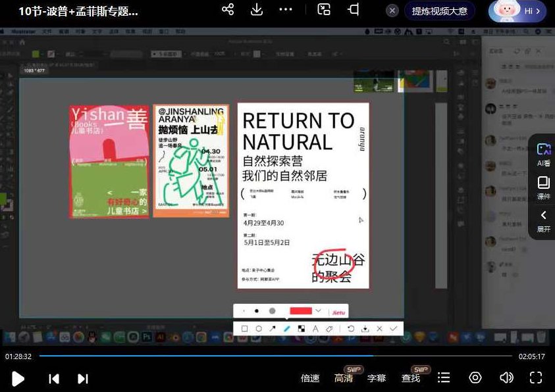Toggle 字幕 subtitles on
The height and width of the screenshot is (392, 555).
tap(378, 378)
